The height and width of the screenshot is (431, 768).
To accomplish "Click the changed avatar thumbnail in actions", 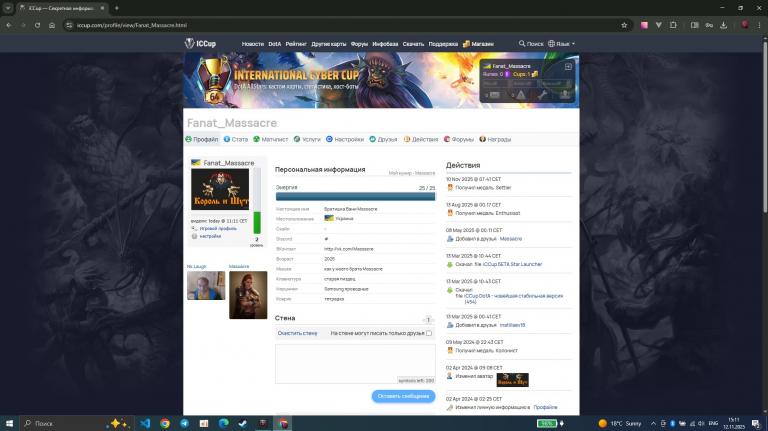I will click(x=512, y=380).
